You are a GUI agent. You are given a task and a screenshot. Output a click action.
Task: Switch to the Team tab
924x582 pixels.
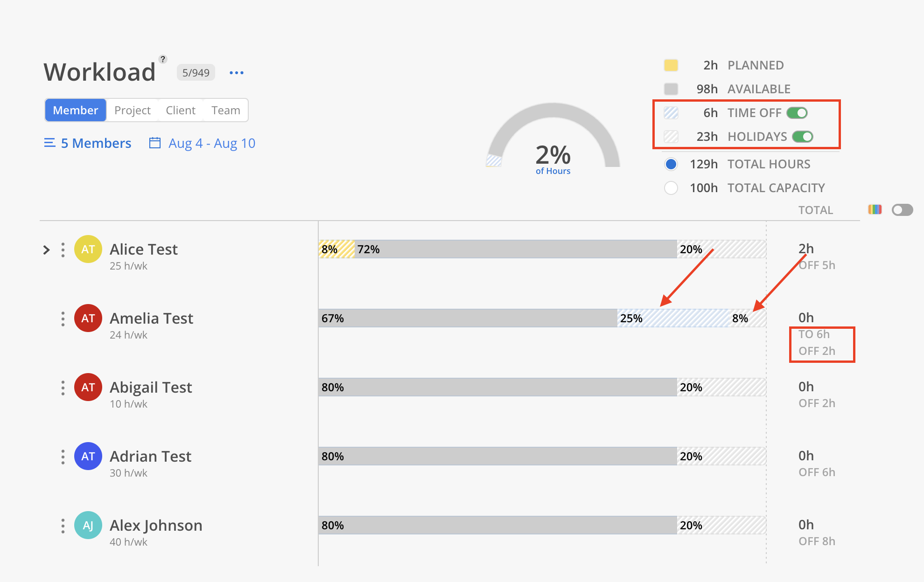[226, 110]
